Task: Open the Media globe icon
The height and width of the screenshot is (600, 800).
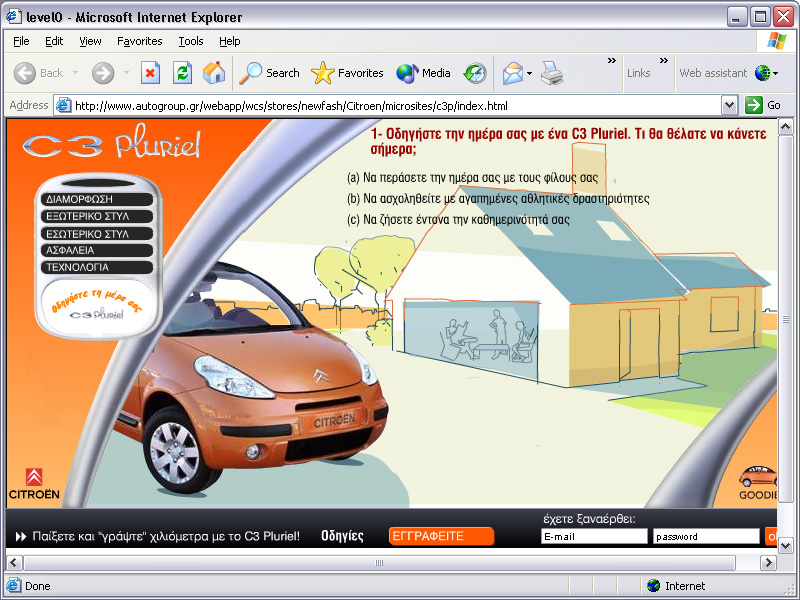Action: click(407, 73)
